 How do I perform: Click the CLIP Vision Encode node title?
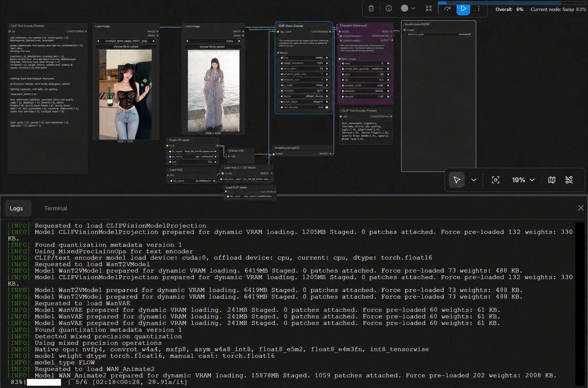[291, 26]
